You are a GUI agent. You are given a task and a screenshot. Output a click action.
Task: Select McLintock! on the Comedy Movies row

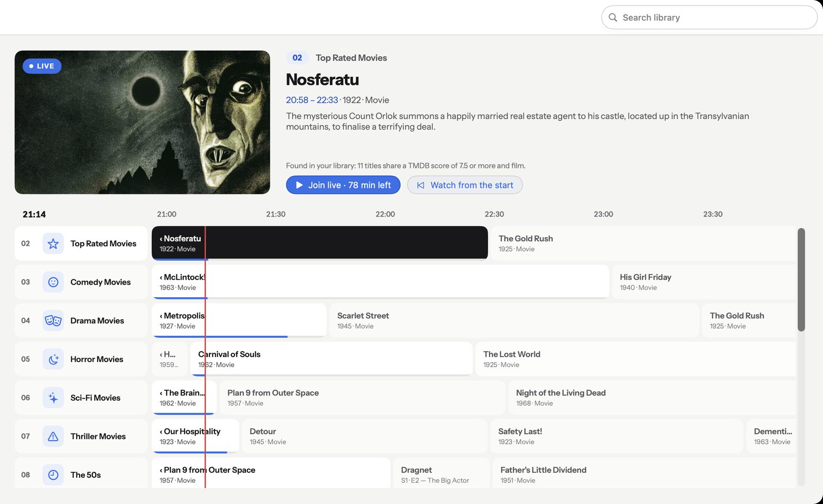(380, 281)
